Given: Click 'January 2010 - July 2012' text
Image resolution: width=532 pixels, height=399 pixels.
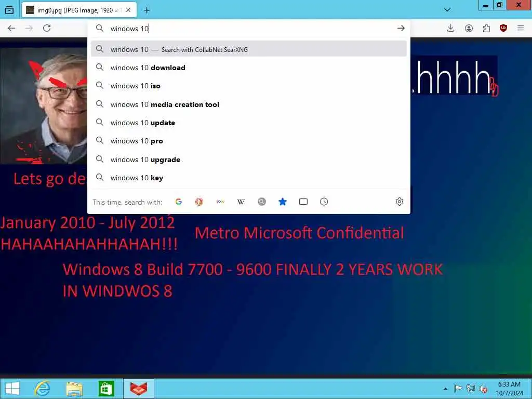Looking at the screenshot, I should tap(87, 222).
